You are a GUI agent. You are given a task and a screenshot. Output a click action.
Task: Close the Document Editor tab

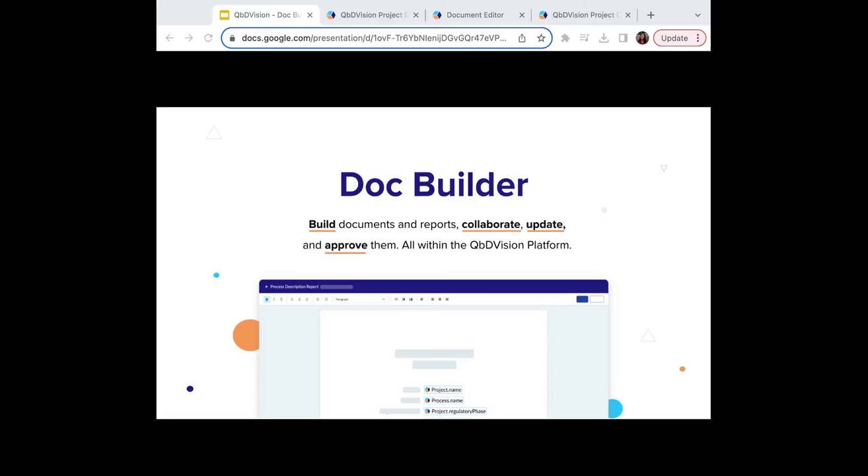tap(522, 15)
